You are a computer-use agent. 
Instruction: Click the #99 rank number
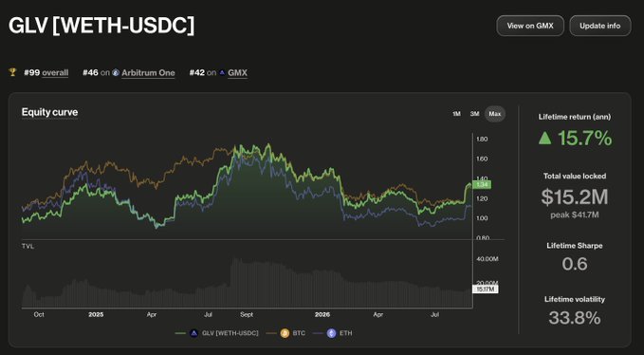31,73
